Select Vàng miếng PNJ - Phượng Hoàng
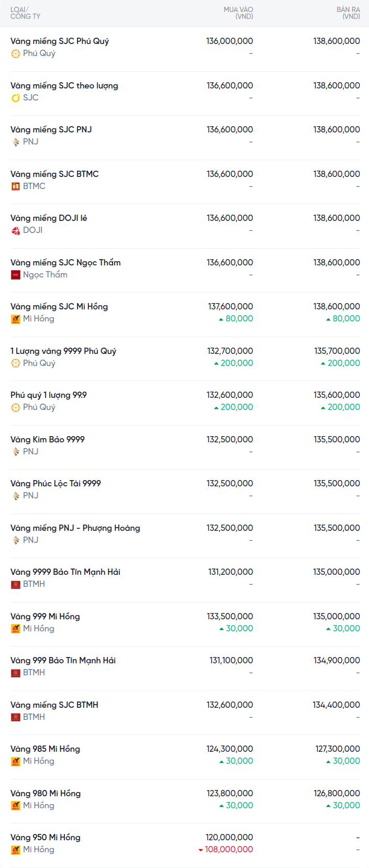This screenshot has height=868, width=369. coord(75,528)
